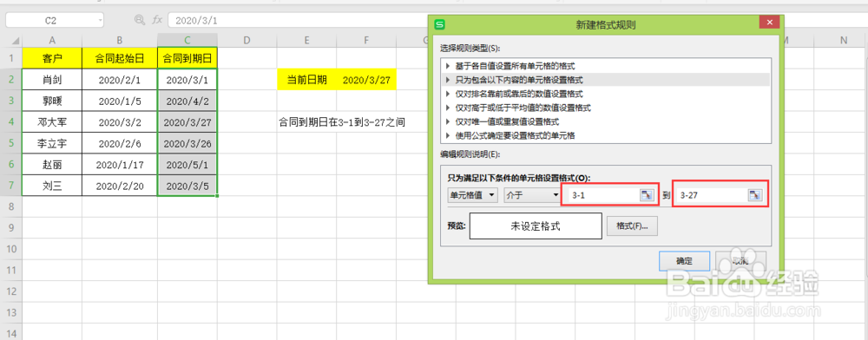868x340 pixels.
Task: Click cell containing 刘三
Action: click(x=52, y=186)
